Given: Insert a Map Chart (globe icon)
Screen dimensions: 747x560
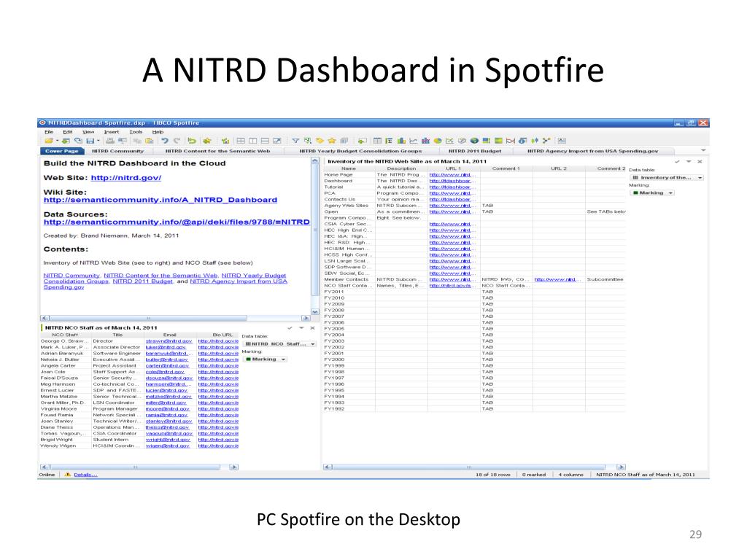Looking at the screenshot, I should (474, 141).
